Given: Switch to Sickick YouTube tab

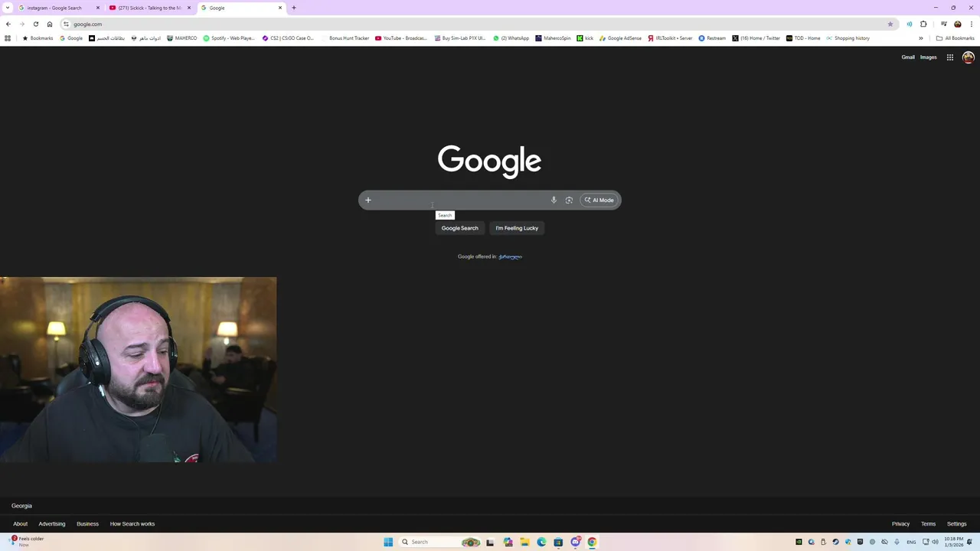Looking at the screenshot, I should click(149, 8).
